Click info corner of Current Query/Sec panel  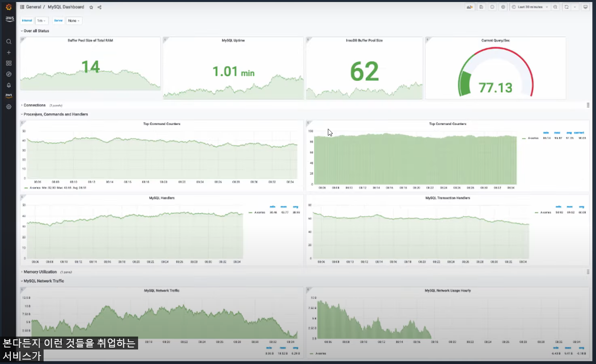428,39
